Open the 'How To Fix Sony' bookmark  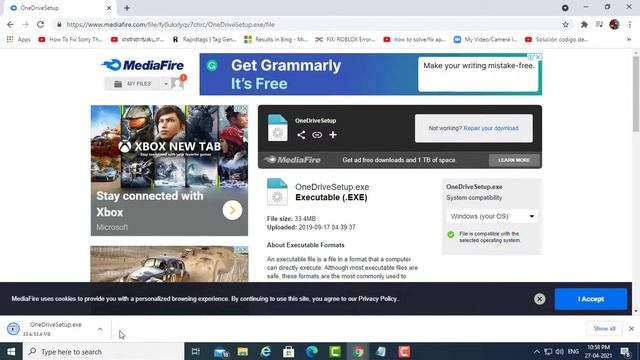click(70, 40)
